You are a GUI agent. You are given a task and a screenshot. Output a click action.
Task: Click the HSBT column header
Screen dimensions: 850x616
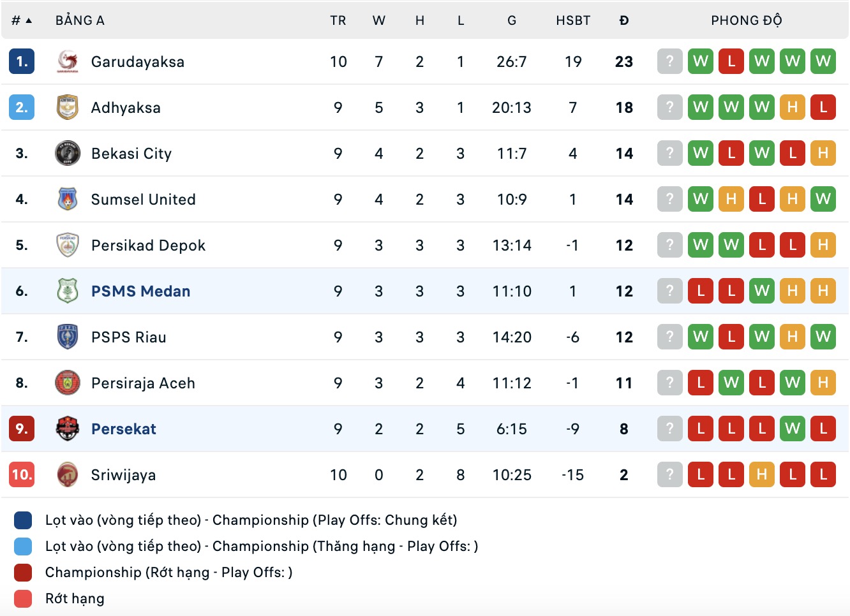572,21
